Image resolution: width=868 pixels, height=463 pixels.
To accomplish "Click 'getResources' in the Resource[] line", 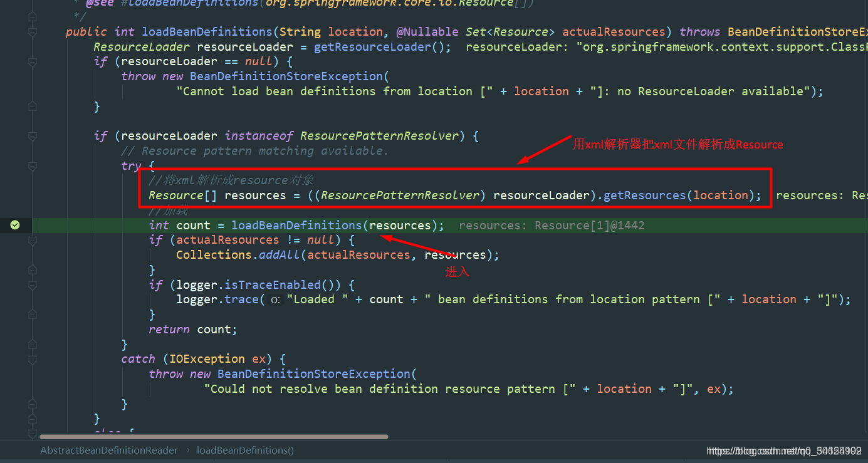I will [x=644, y=195].
